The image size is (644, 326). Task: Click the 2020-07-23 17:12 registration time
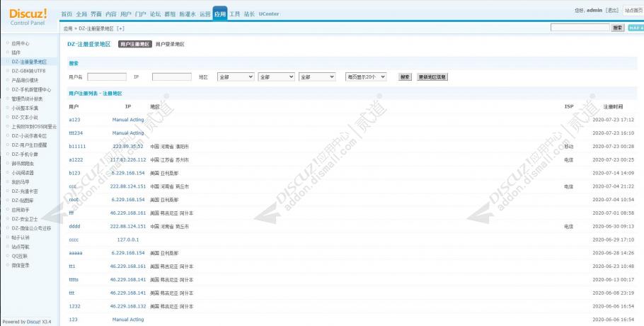[613, 120]
